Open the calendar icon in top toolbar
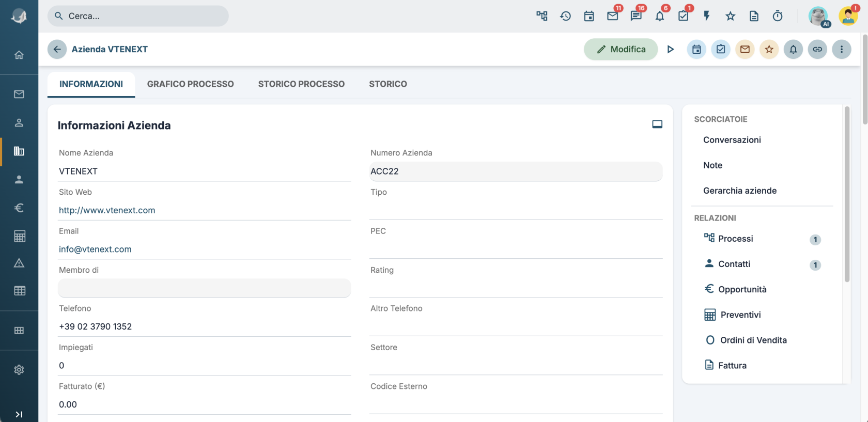The width and height of the screenshot is (868, 422). pyautogui.click(x=589, y=16)
